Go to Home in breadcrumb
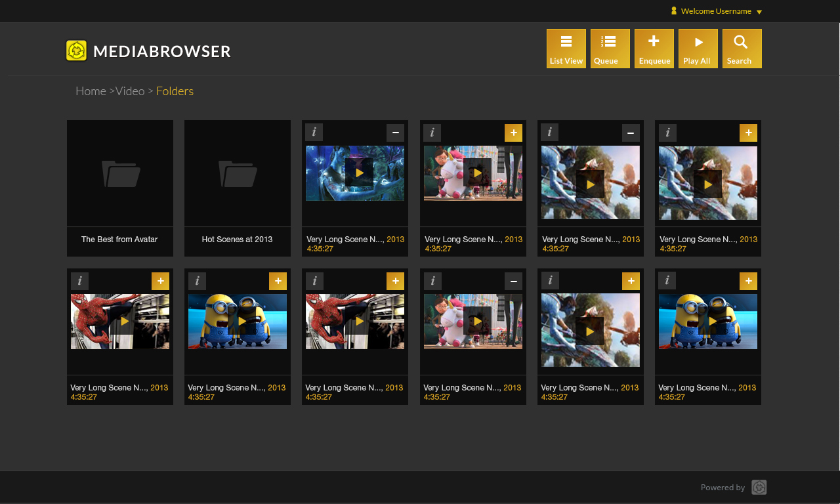The image size is (840, 504). point(91,91)
